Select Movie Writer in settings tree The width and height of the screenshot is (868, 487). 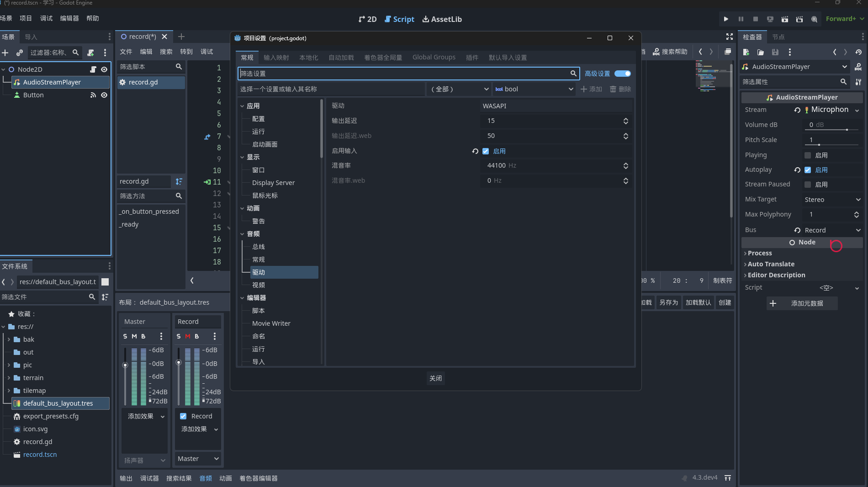point(271,323)
